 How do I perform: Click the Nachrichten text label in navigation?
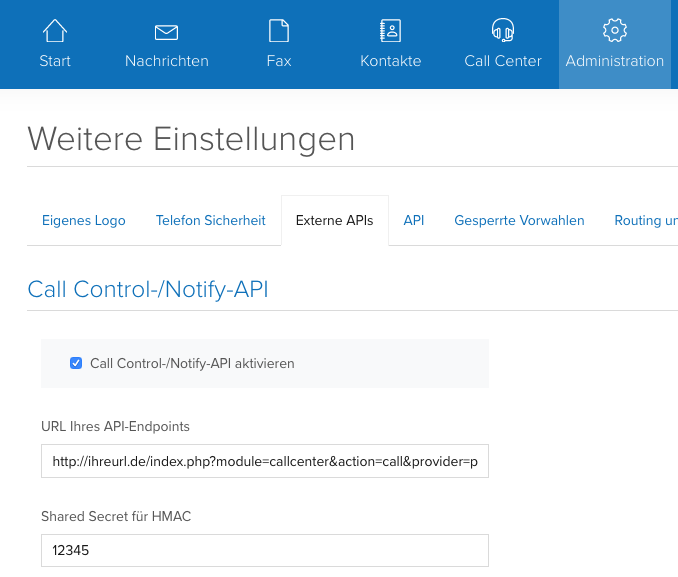pyautogui.click(x=166, y=61)
